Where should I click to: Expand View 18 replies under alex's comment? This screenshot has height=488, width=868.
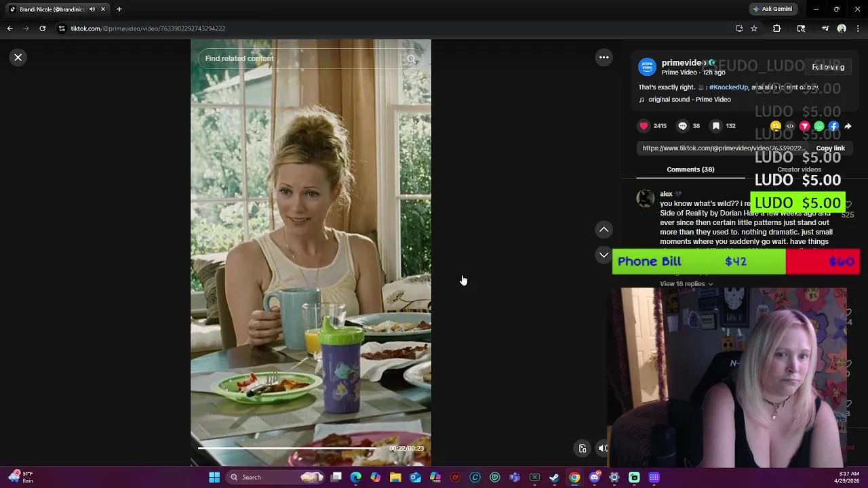tap(686, 284)
